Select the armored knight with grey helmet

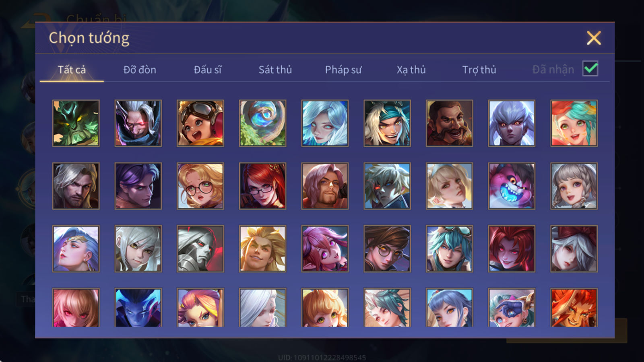[x=200, y=249]
